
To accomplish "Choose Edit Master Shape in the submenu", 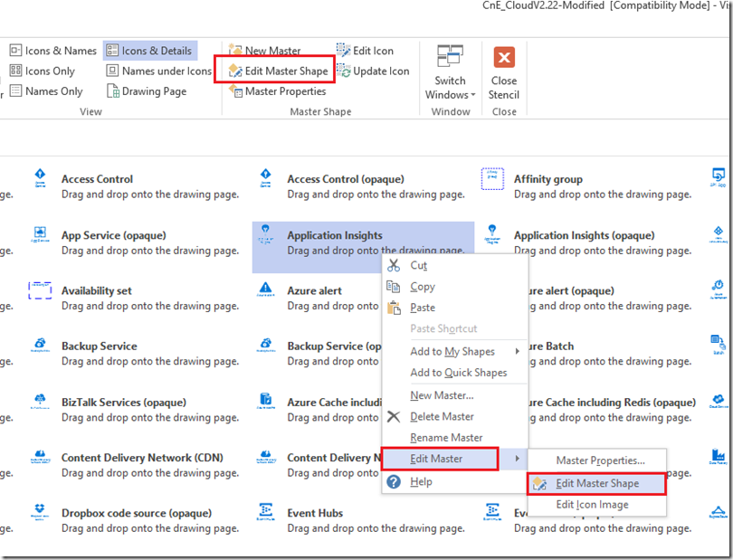I will (596, 483).
